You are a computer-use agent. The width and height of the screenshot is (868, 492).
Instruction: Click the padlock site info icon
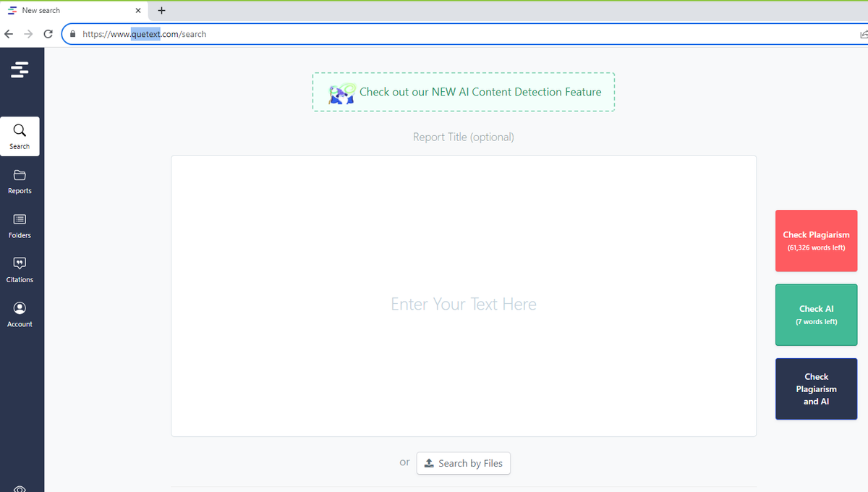tap(73, 34)
